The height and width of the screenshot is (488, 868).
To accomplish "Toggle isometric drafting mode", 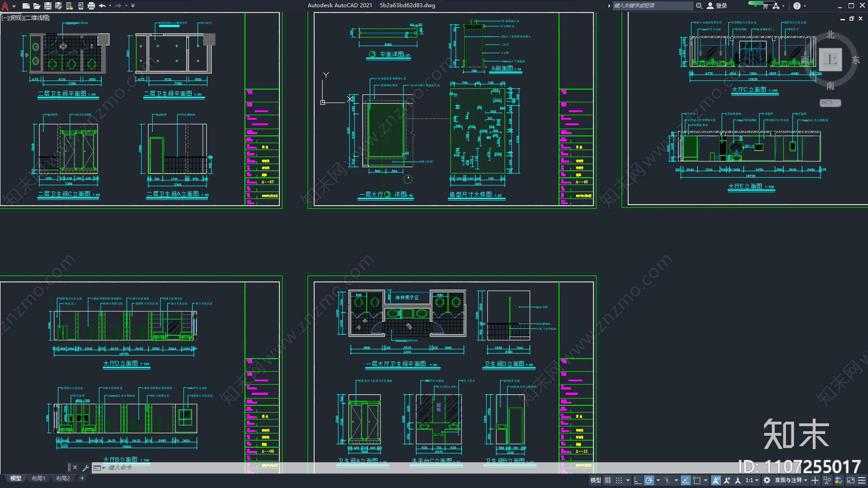I will point(667,480).
